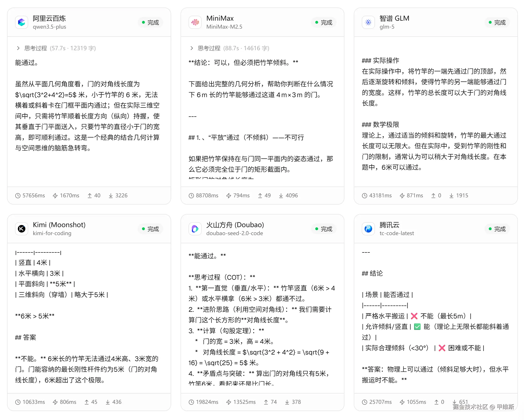Click the MiniMax waveform logo icon
Screen dimensions: 524x420
pos(195,22)
